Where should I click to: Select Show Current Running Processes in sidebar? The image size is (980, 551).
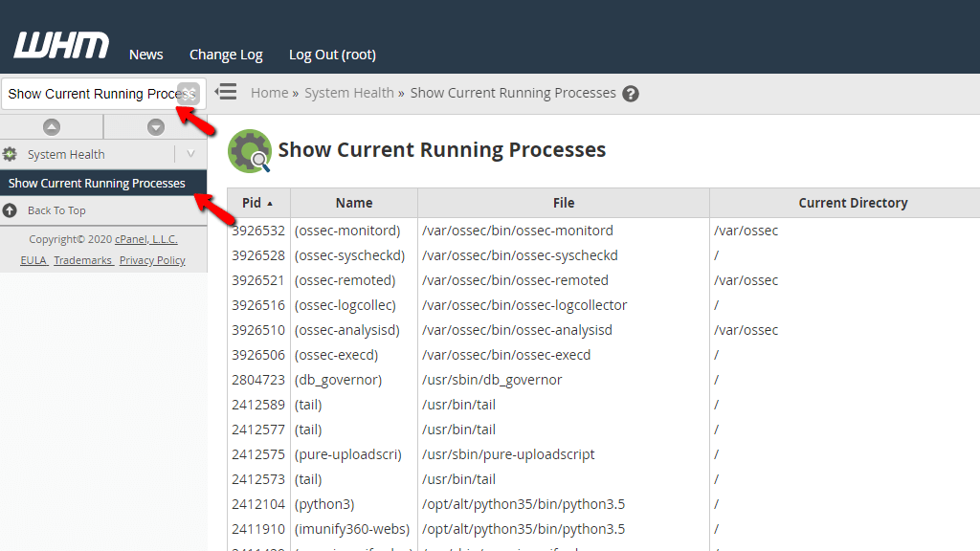point(96,183)
